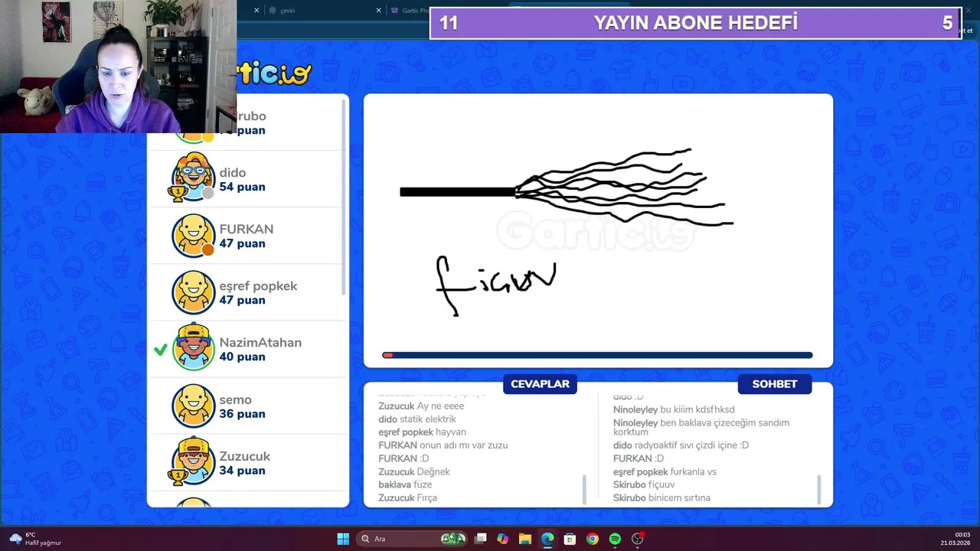Image resolution: width=980 pixels, height=551 pixels.
Task: Click green checkmark beside NazimAtahan
Action: pos(160,350)
